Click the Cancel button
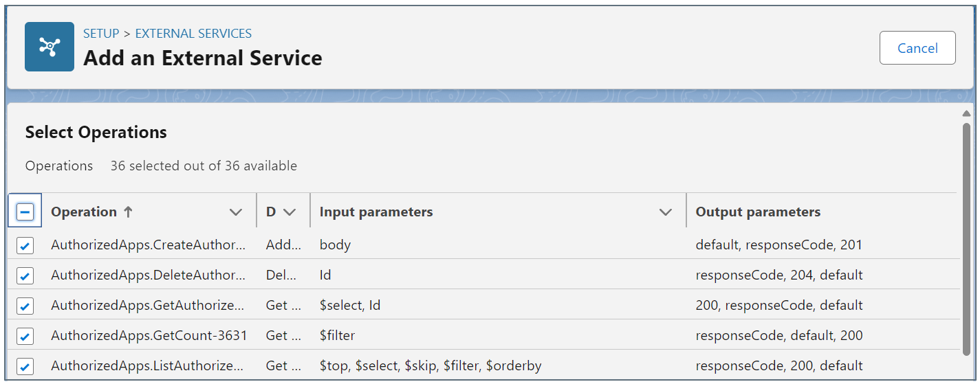The image size is (980, 384). pos(917,48)
